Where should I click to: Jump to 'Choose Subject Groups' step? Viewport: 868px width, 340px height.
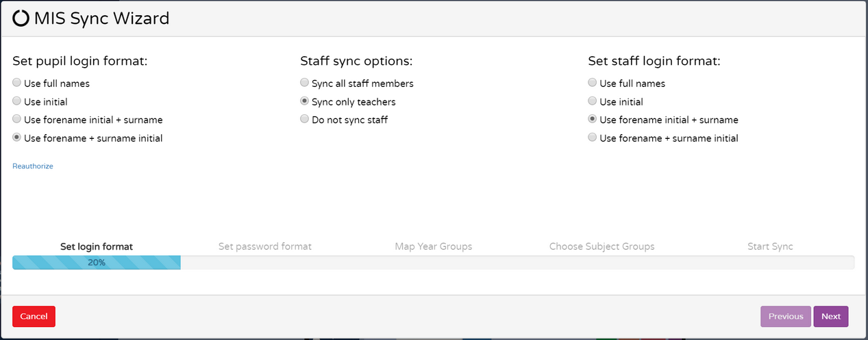[x=602, y=246]
